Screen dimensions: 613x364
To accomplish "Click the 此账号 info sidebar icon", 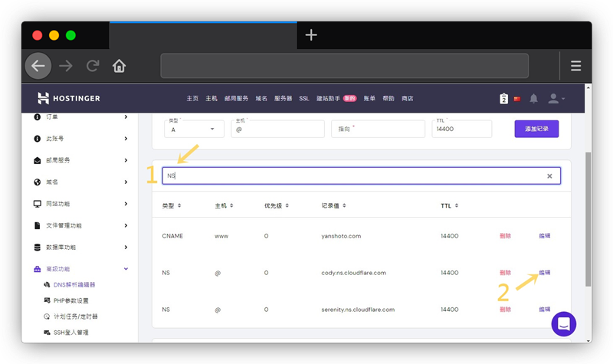I will (x=37, y=139).
